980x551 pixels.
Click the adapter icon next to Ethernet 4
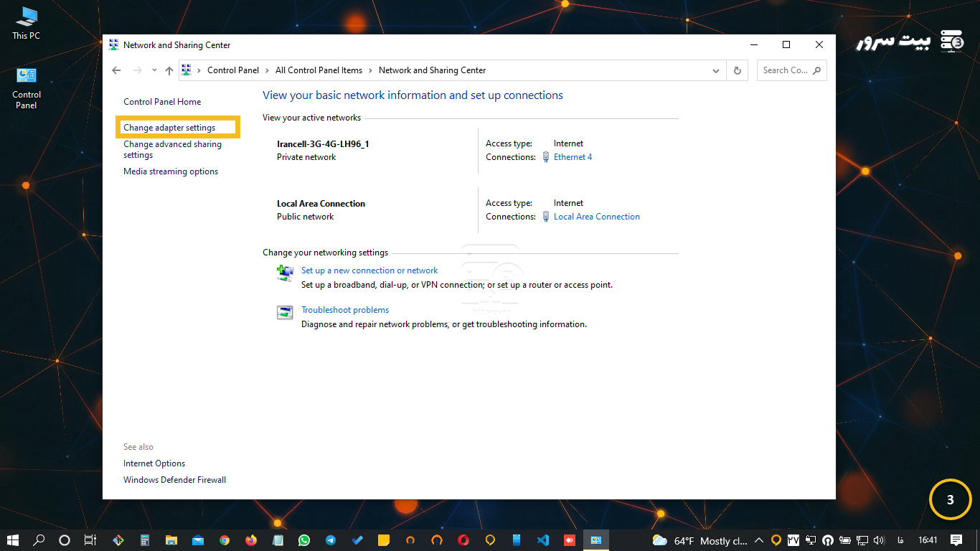546,157
